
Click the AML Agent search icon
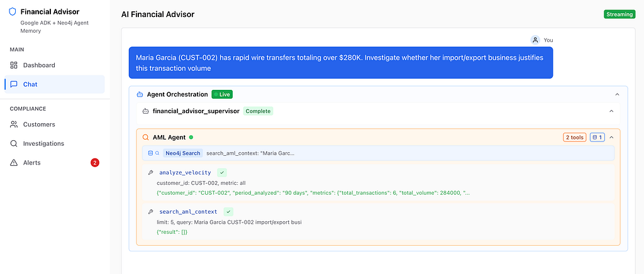[145, 137]
